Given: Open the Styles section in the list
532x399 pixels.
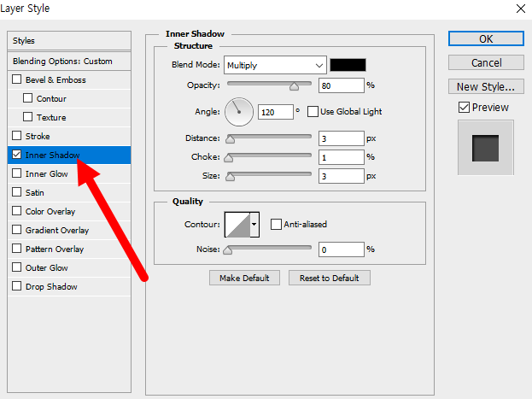Looking at the screenshot, I should pos(69,41).
